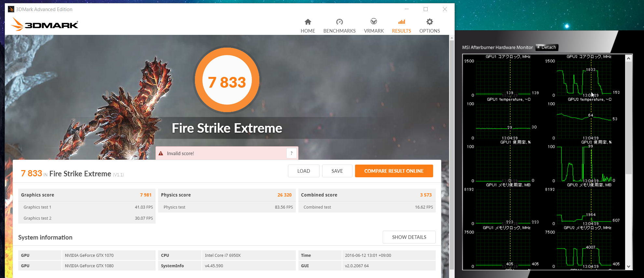Open the invalid score help question button
The image size is (644, 278).
tap(292, 153)
